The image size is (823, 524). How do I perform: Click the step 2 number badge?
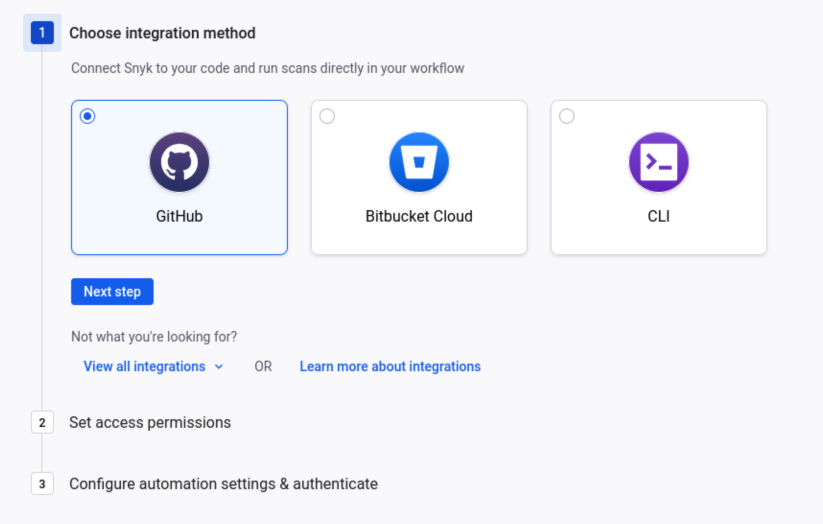[x=42, y=423]
